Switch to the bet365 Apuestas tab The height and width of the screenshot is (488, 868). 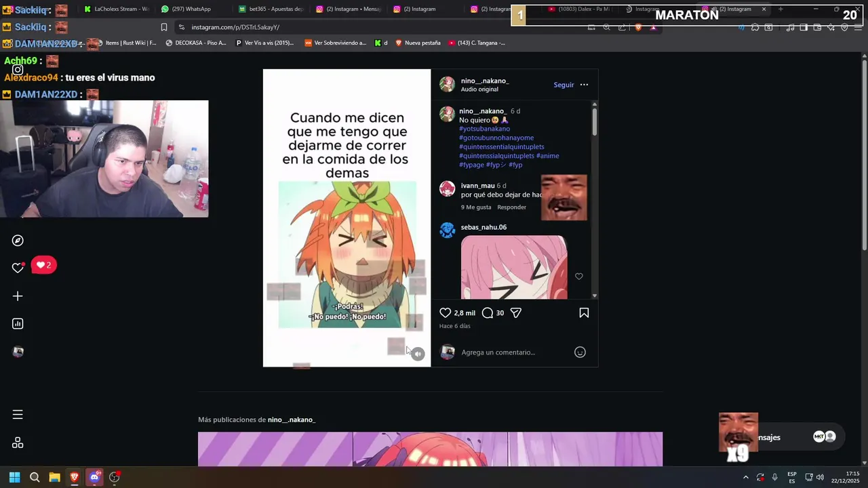tap(271, 9)
